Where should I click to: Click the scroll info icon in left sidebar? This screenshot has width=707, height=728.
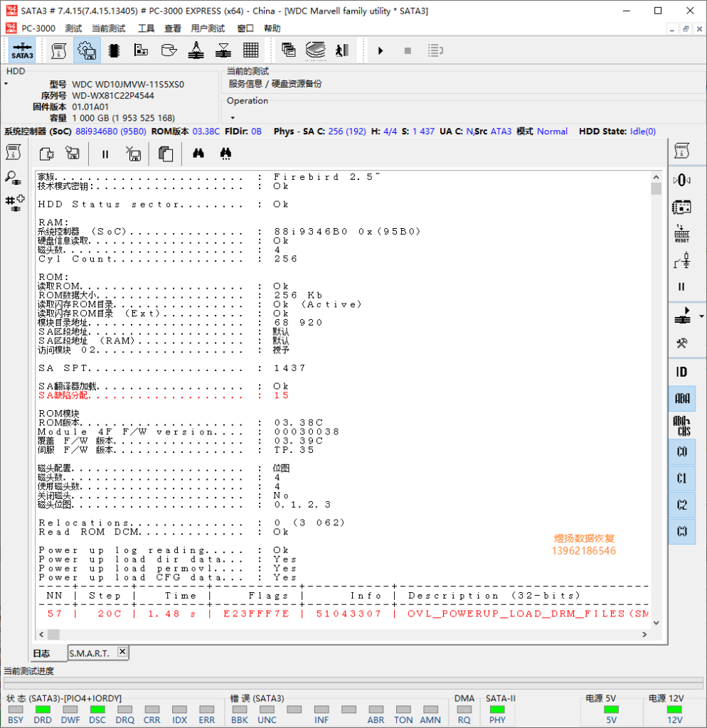point(14,152)
